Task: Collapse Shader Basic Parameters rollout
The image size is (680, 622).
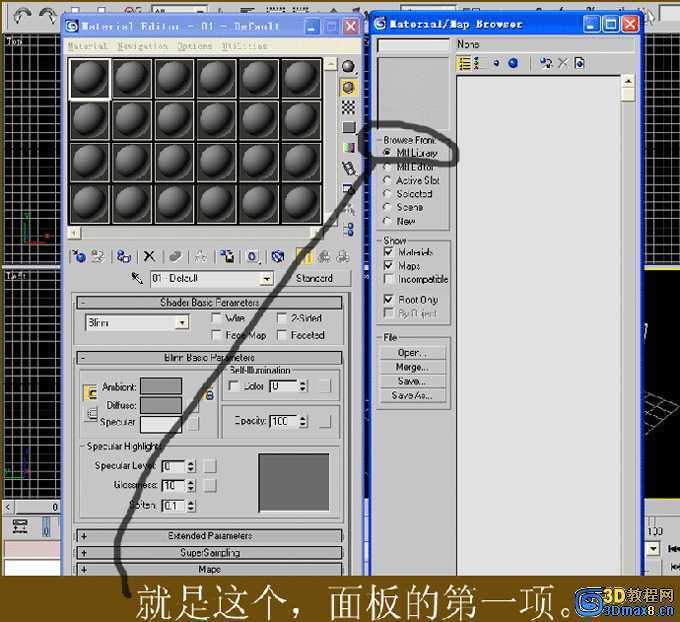Action: coord(209,302)
